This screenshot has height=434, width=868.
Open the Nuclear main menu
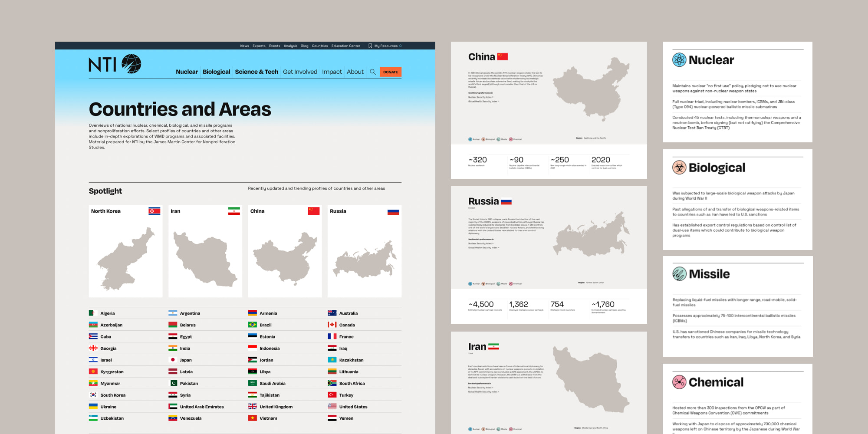[x=187, y=72]
